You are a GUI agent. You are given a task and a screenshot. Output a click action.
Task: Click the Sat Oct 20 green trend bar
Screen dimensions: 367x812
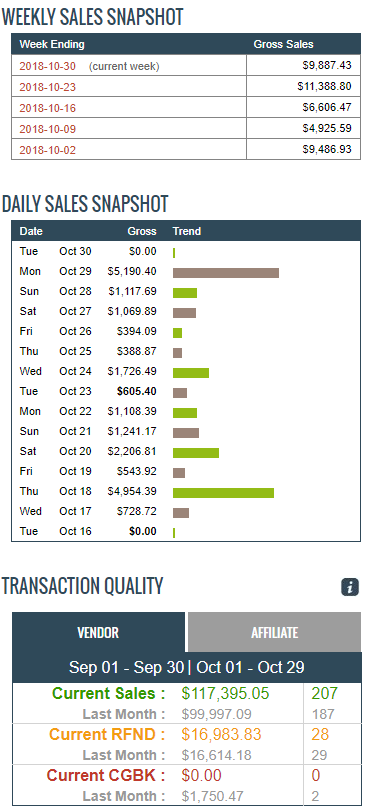(x=196, y=453)
